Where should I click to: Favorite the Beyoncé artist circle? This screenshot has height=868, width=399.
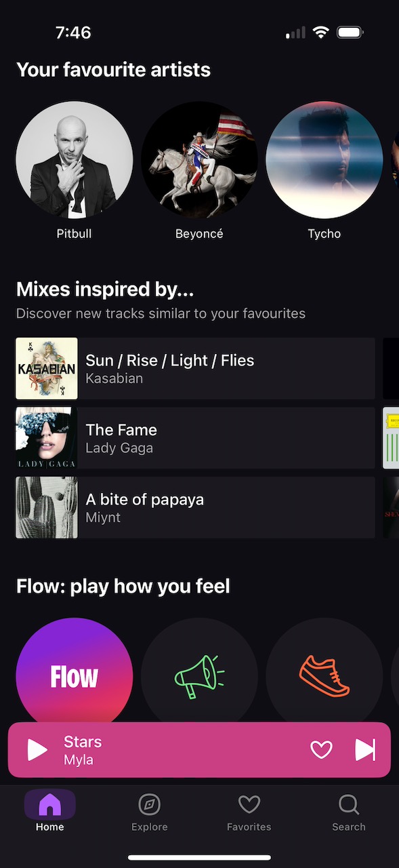point(199,159)
